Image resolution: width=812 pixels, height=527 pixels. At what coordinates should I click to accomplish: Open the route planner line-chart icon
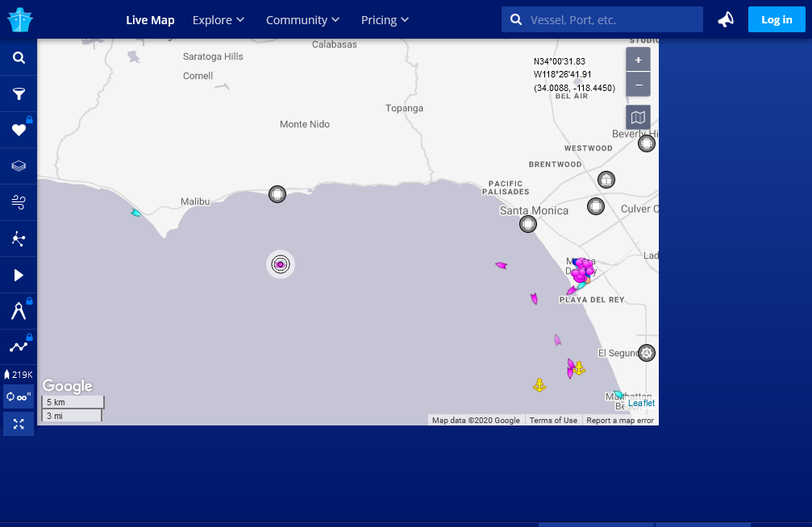(19, 346)
